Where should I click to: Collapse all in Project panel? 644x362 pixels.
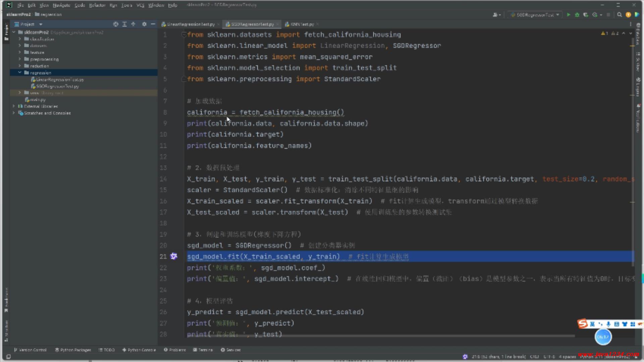[x=133, y=24]
